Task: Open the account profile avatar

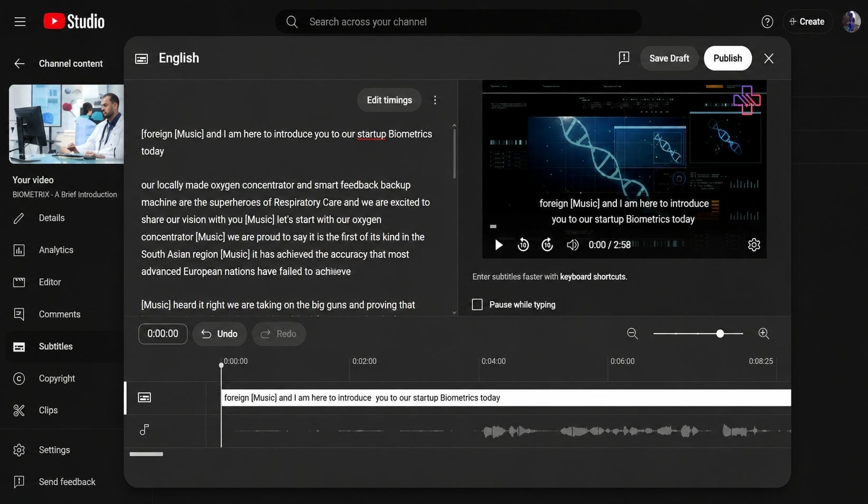Action: 851,22
